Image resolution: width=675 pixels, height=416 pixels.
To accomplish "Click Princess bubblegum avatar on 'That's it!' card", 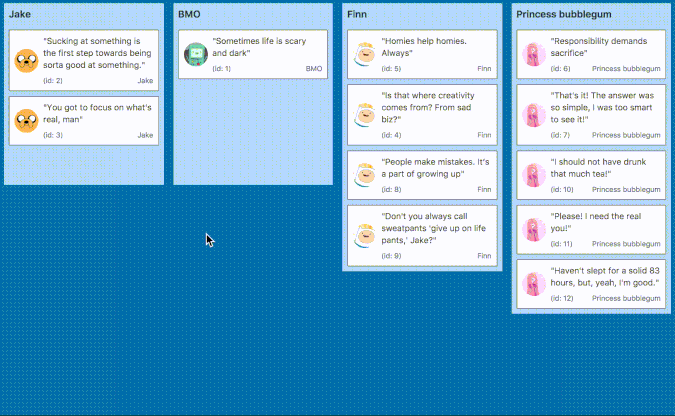I will click(x=534, y=115).
